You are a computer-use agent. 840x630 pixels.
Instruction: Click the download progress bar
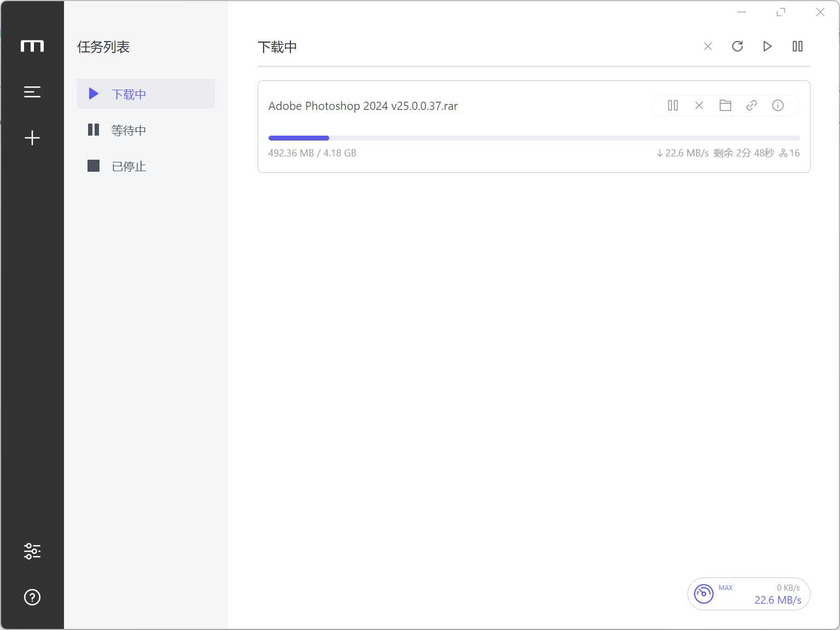[x=534, y=138]
